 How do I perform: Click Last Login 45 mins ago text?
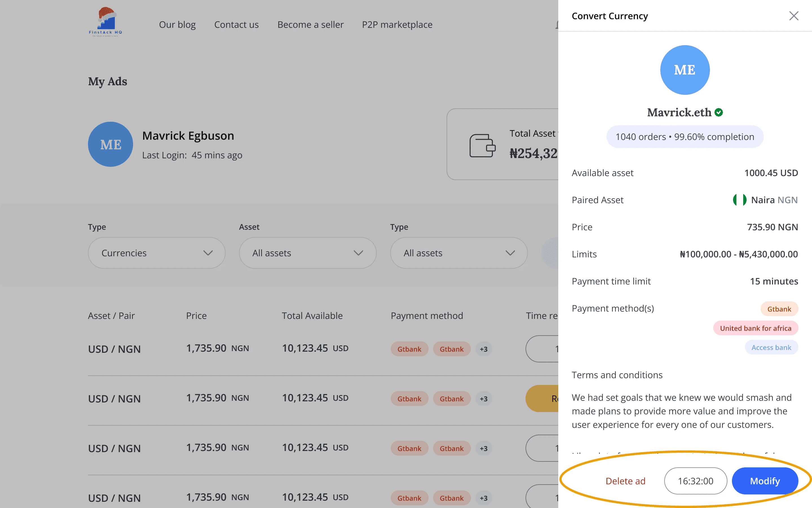click(x=192, y=155)
